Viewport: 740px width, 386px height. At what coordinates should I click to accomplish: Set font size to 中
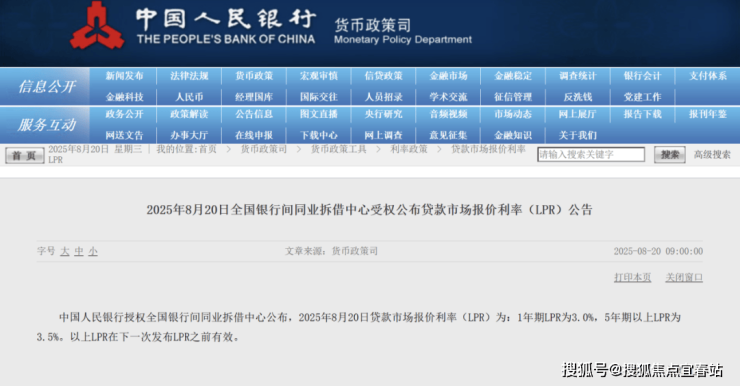click(x=79, y=252)
